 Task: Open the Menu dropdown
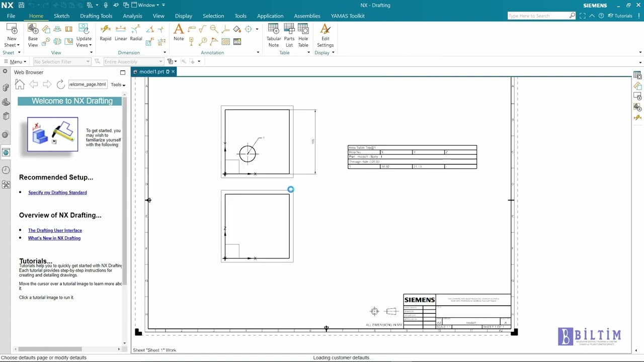(15, 62)
